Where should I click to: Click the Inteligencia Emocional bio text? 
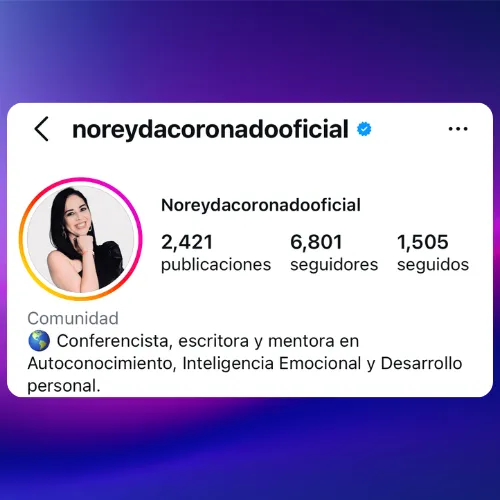tap(272, 363)
